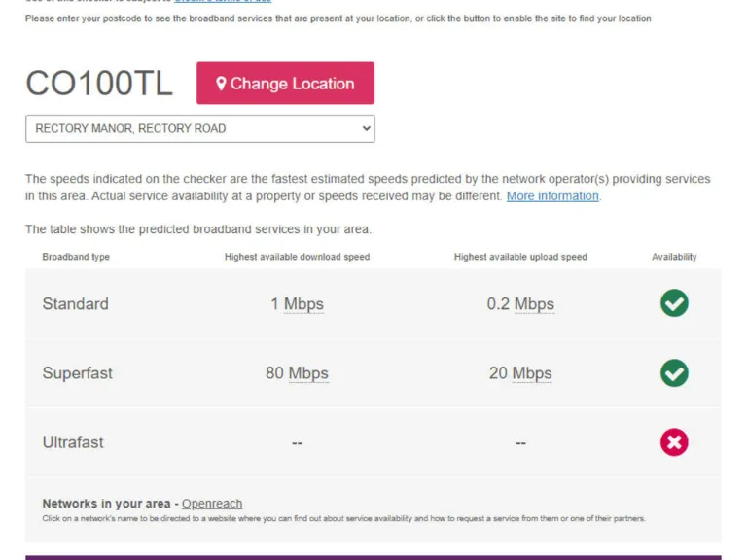The image size is (747, 560).
Task: Select the Standard broadband type row label
Action: (76, 304)
